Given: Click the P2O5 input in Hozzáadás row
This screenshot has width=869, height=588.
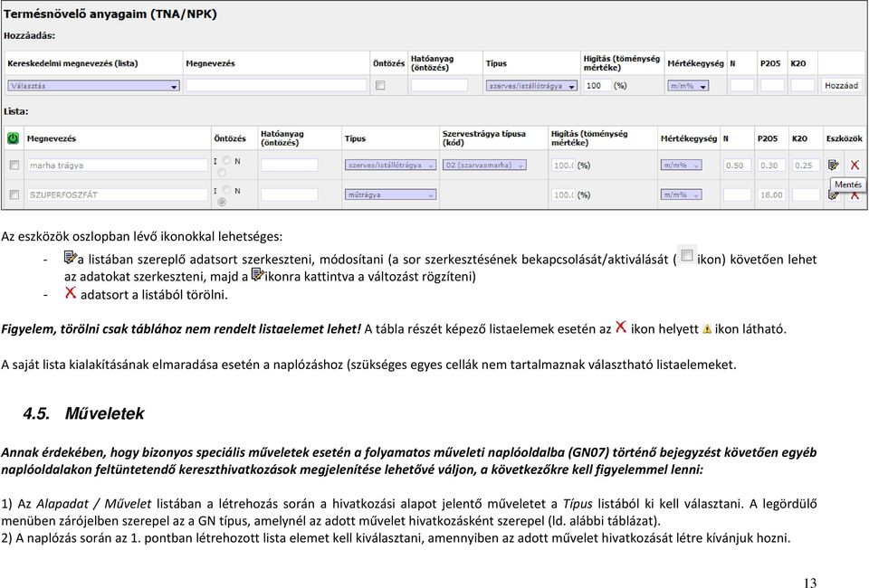Looking at the screenshot, I should 772,85.
